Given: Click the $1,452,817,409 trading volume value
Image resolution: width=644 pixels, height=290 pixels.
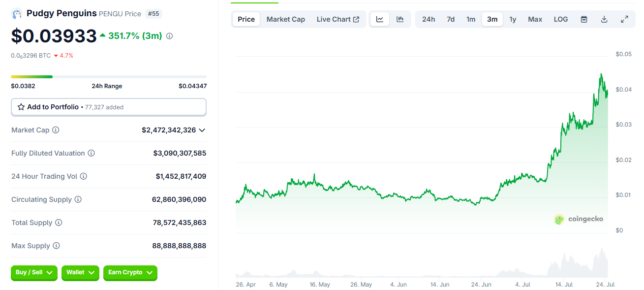Looking at the screenshot, I should pyautogui.click(x=181, y=176).
